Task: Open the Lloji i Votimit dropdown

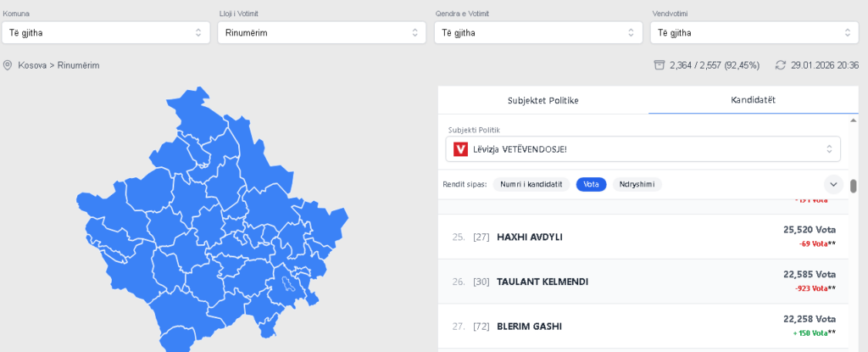Action: point(322,33)
